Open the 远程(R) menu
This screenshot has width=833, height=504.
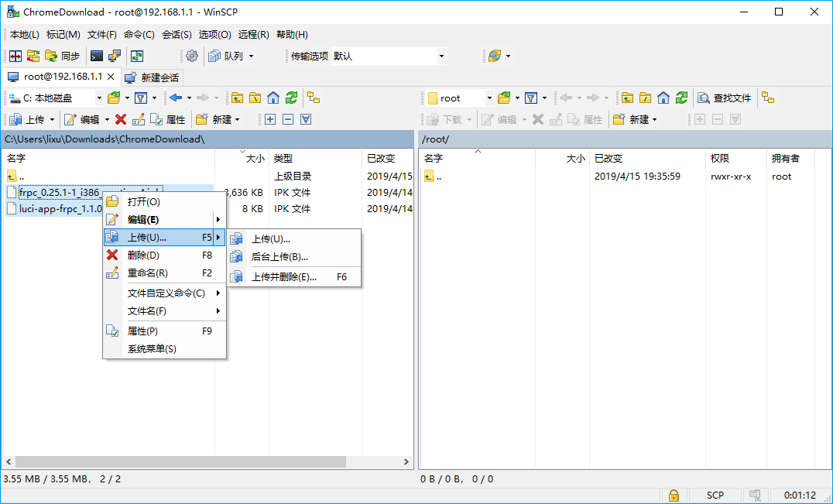point(253,35)
